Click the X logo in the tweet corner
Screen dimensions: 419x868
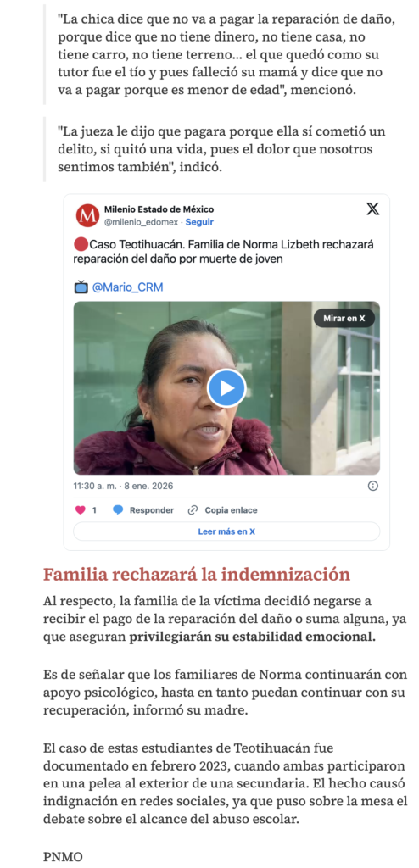[373, 209]
